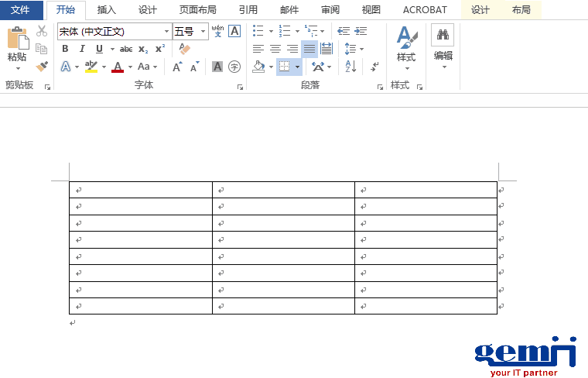This screenshot has height=378, width=588.
Task: Click the Sort A-Z icon
Action: click(x=350, y=67)
